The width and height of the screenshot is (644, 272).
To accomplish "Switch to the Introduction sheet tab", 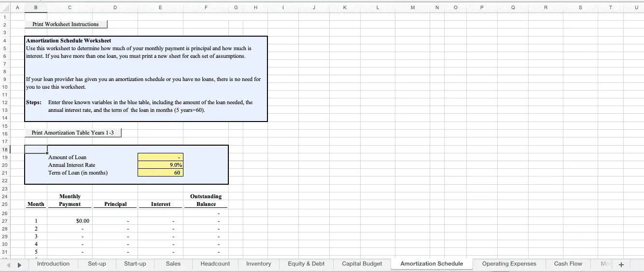I will (53, 264).
